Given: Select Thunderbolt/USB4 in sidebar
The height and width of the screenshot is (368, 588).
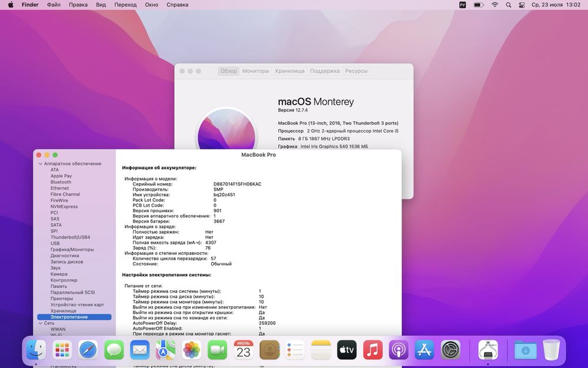Looking at the screenshot, I should pyautogui.click(x=70, y=237).
